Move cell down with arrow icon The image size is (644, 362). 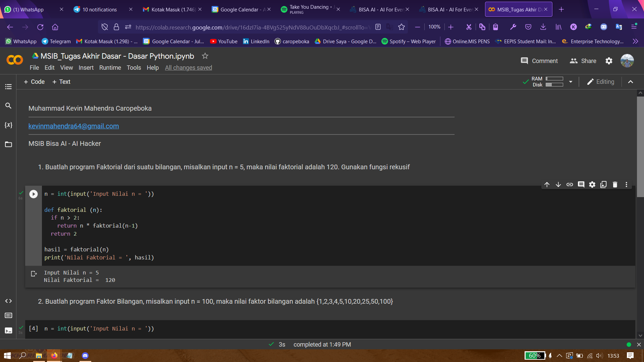(558, 185)
